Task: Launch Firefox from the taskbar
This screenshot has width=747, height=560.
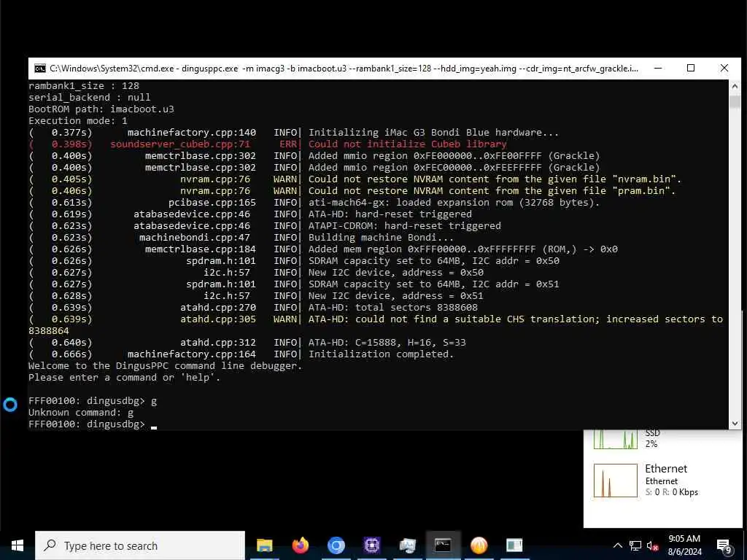Action: coord(300,545)
